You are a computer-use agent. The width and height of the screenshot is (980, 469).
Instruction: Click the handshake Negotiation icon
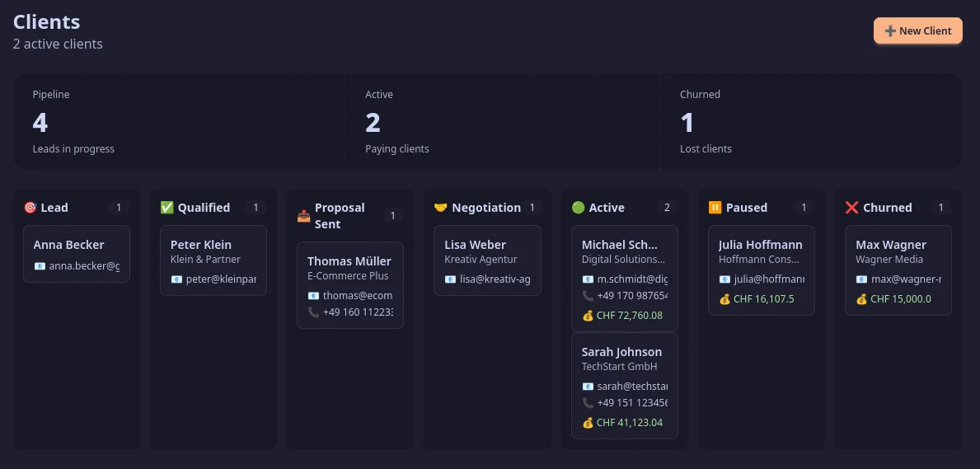tap(441, 208)
